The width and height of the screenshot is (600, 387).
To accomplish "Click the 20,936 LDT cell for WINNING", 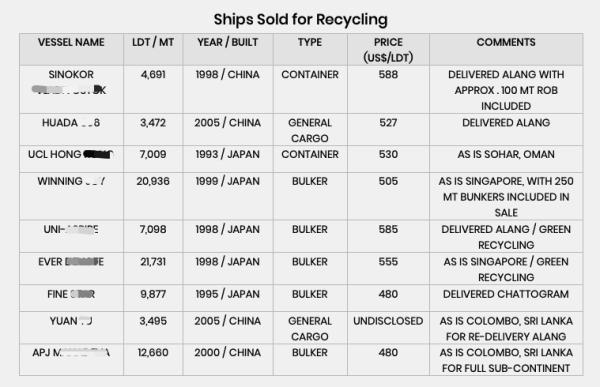I will pyautogui.click(x=153, y=196).
